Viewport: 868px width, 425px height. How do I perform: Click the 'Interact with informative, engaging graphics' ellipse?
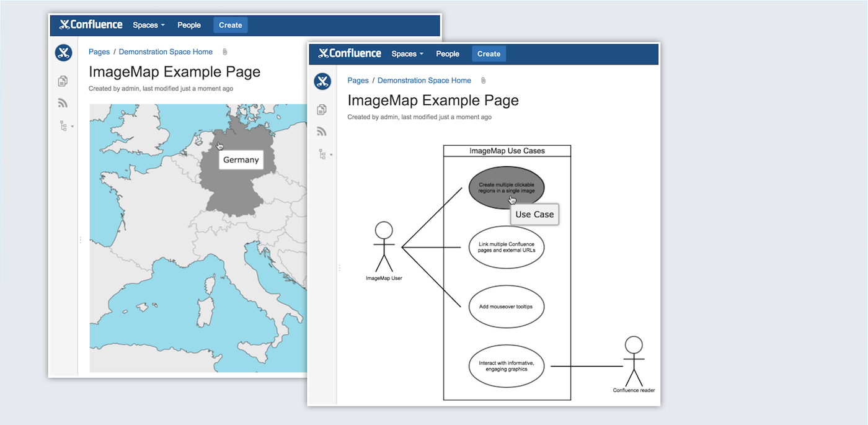(x=507, y=366)
